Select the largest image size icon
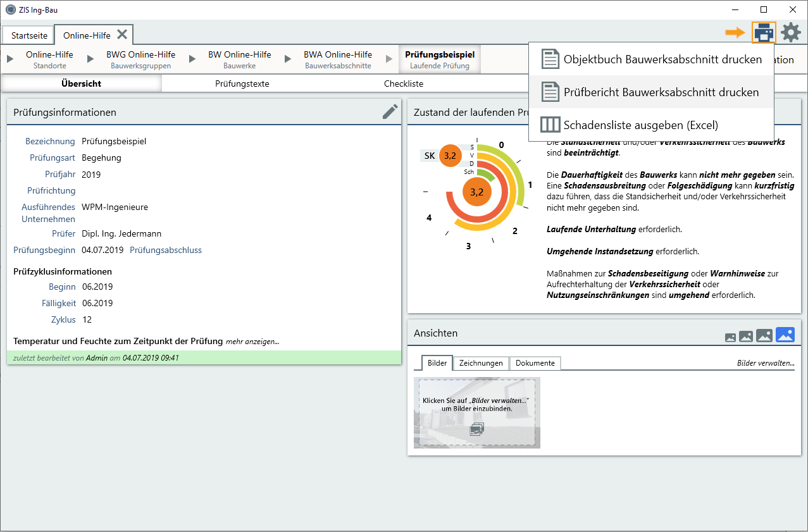The width and height of the screenshot is (808, 532). pos(785,335)
